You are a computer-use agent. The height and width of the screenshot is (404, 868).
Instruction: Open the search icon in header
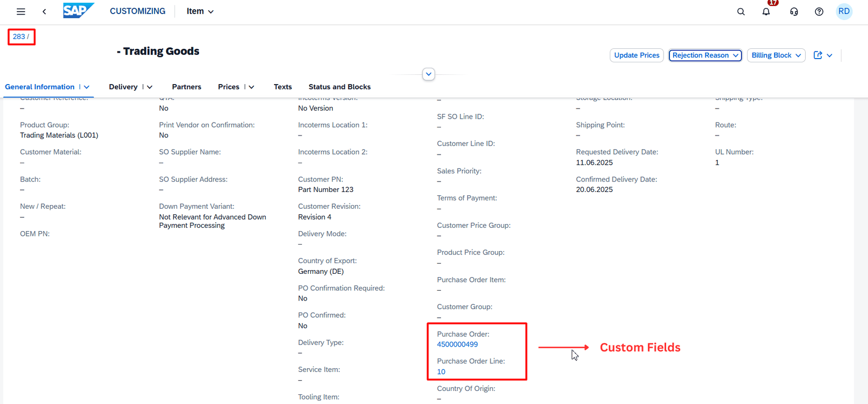pos(741,12)
